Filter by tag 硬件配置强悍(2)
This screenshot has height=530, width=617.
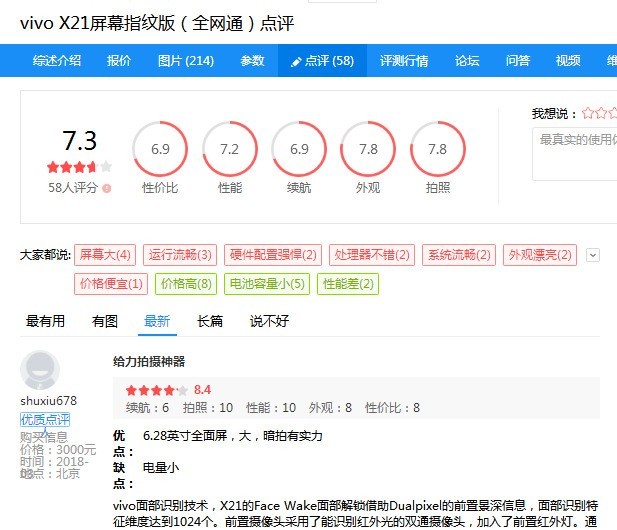(x=273, y=255)
